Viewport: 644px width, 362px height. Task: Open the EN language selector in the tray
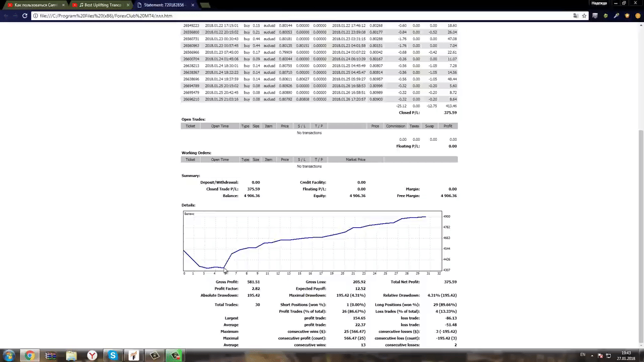pos(583,355)
